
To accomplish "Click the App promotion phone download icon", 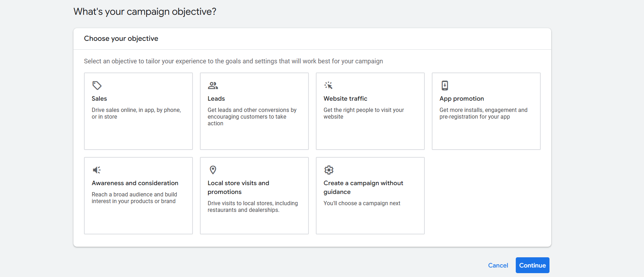I will tap(445, 86).
